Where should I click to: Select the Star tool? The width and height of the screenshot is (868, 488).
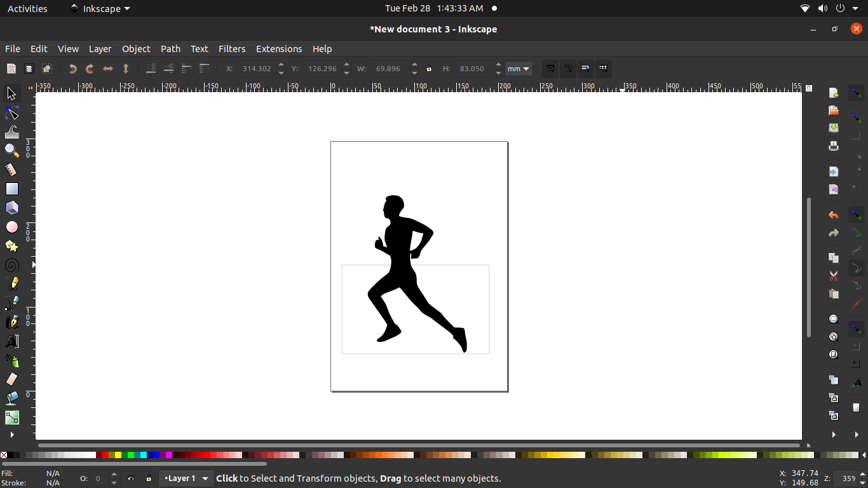pyautogui.click(x=11, y=246)
